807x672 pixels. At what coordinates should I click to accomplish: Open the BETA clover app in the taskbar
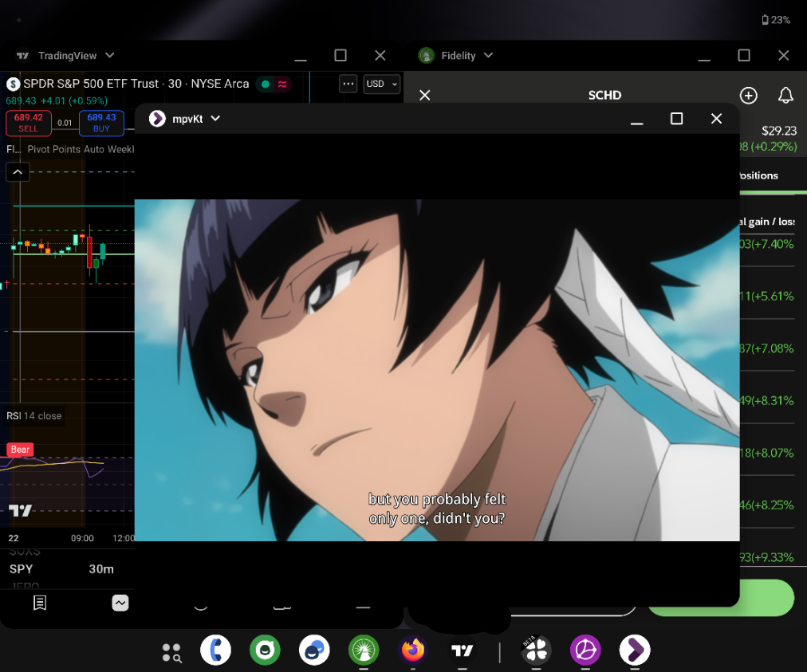[x=537, y=650]
